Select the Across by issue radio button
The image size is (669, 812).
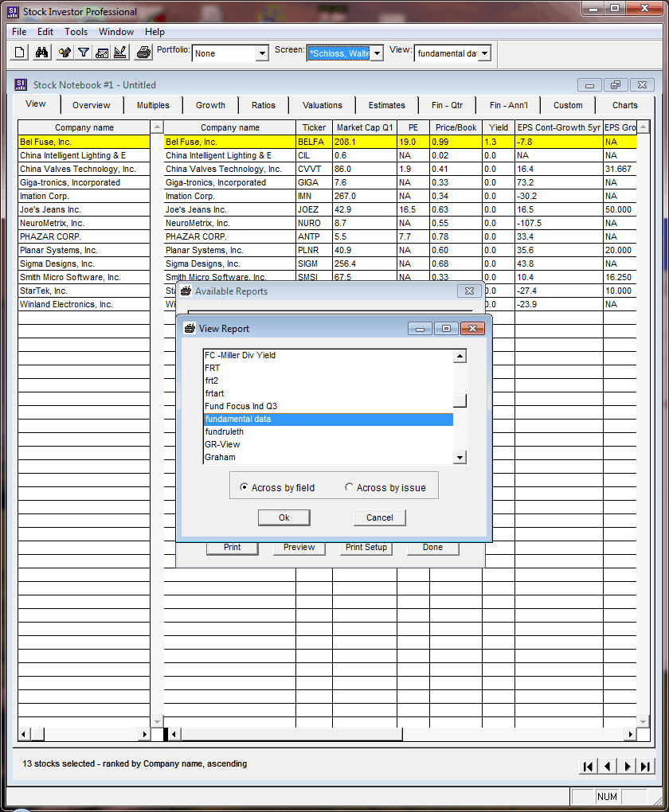coord(349,488)
